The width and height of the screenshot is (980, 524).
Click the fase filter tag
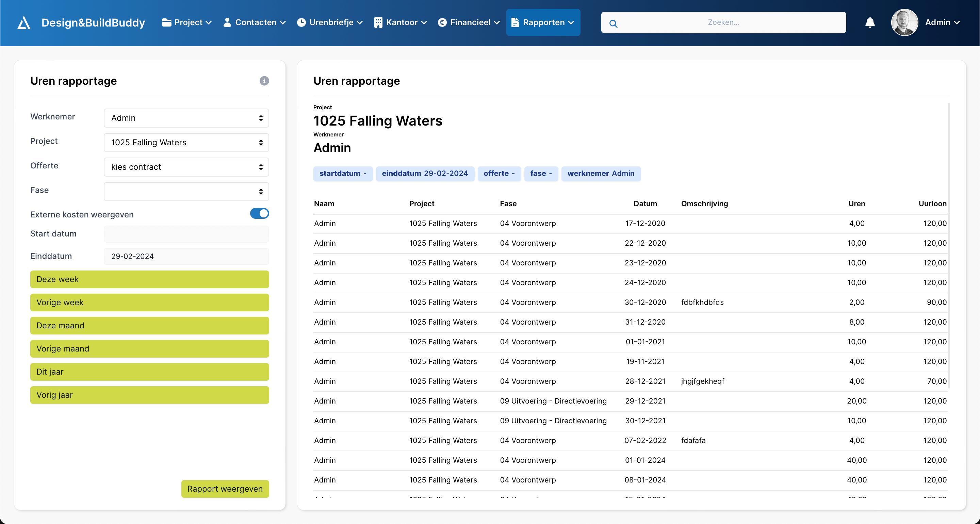541,174
